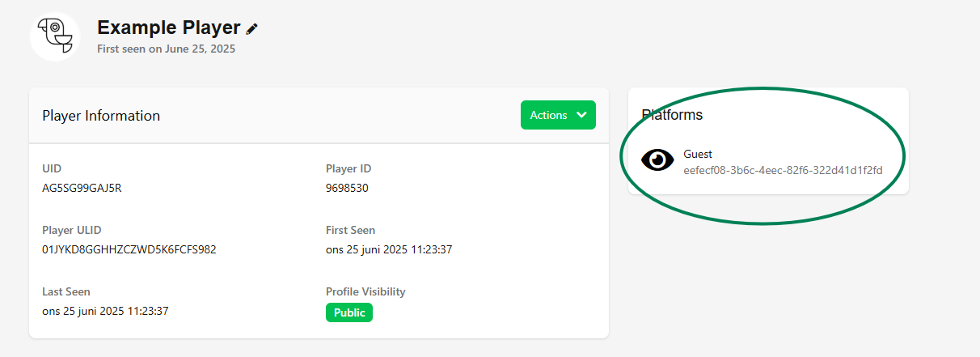This screenshot has height=357, width=980.
Task: Click the Guest platform label
Action: 698,154
